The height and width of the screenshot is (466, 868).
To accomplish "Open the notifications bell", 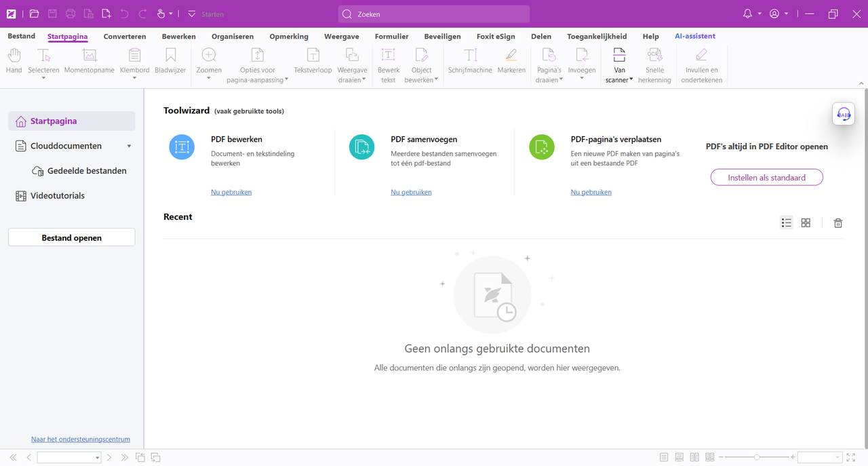I will click(x=748, y=14).
